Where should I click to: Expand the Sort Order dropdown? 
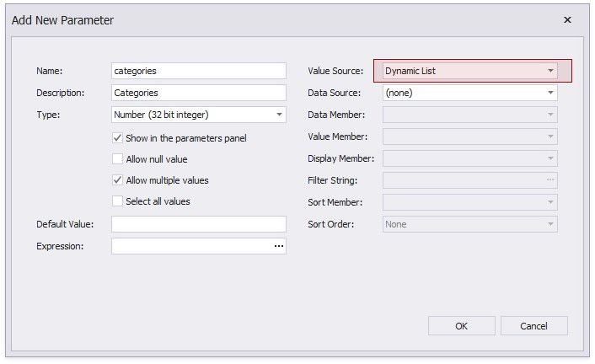(x=550, y=224)
